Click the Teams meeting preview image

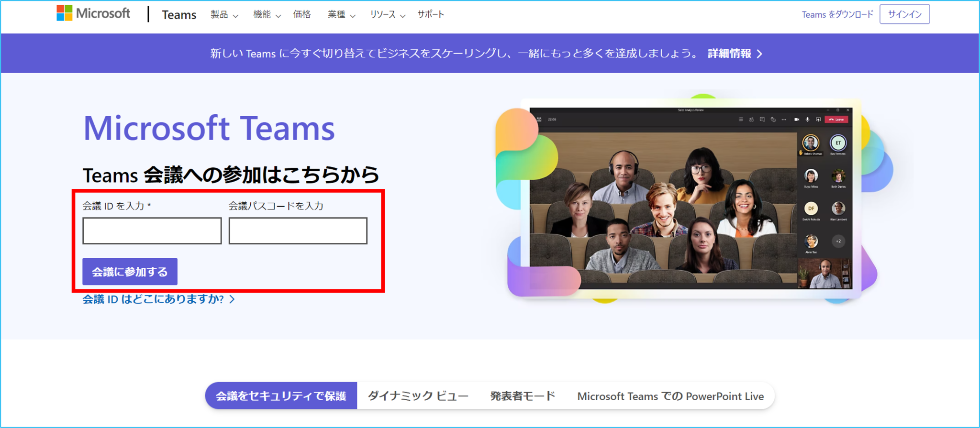tap(690, 198)
